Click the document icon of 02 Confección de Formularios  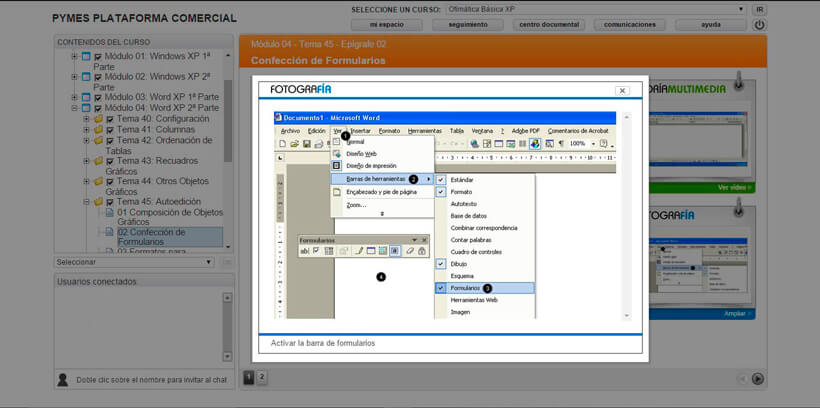coord(109,232)
